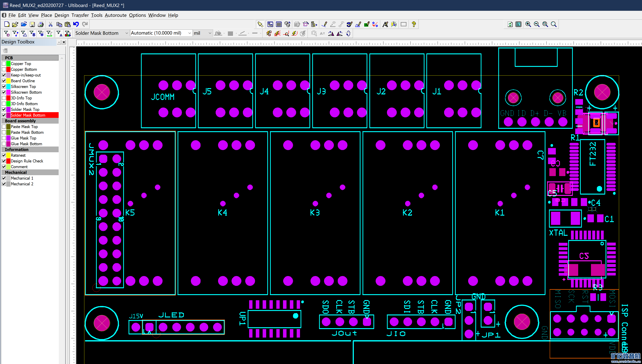Screen dimensions: 642x364
Task: Open the Autoroute menu
Action: click(115, 15)
